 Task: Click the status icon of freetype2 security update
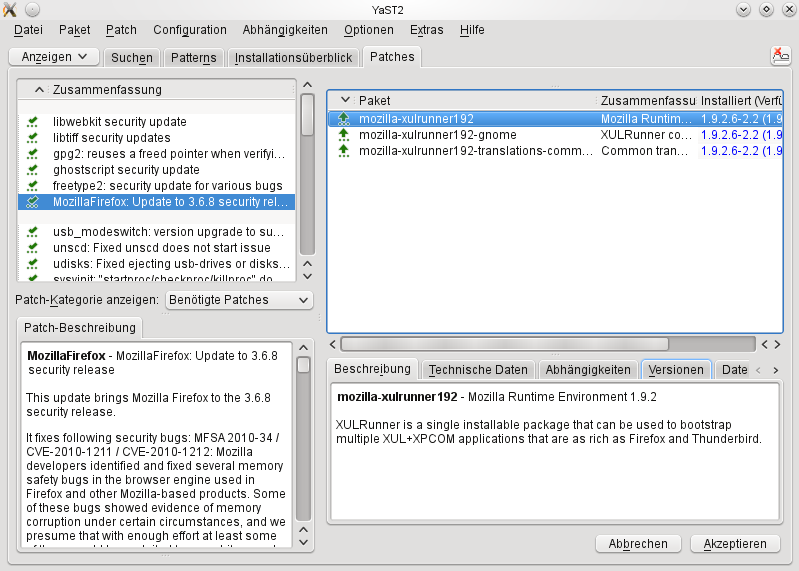tap(33, 185)
